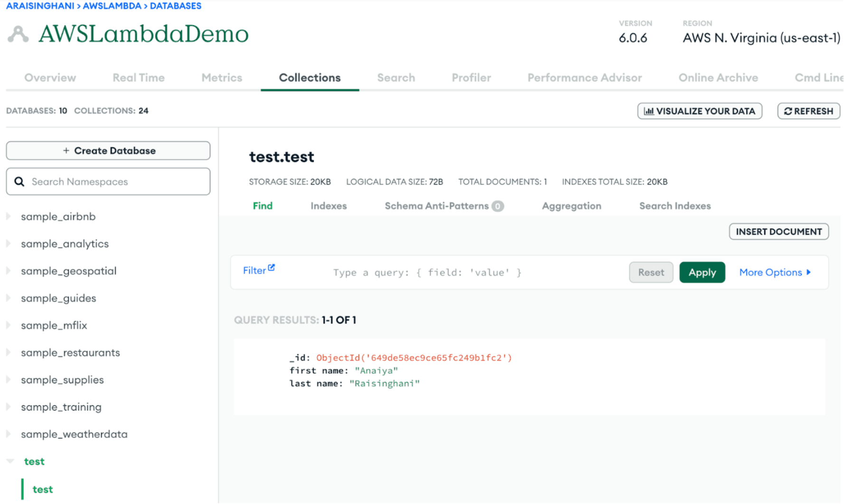Click the magnifier icon in Search Namespaces
Image resolution: width=844 pixels, height=504 pixels.
(x=19, y=182)
